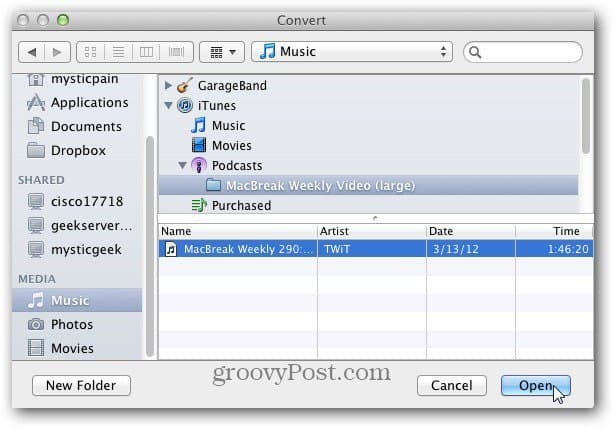The width and height of the screenshot is (614, 428).
Task: Select shared computer cisco17718
Action: 77,202
